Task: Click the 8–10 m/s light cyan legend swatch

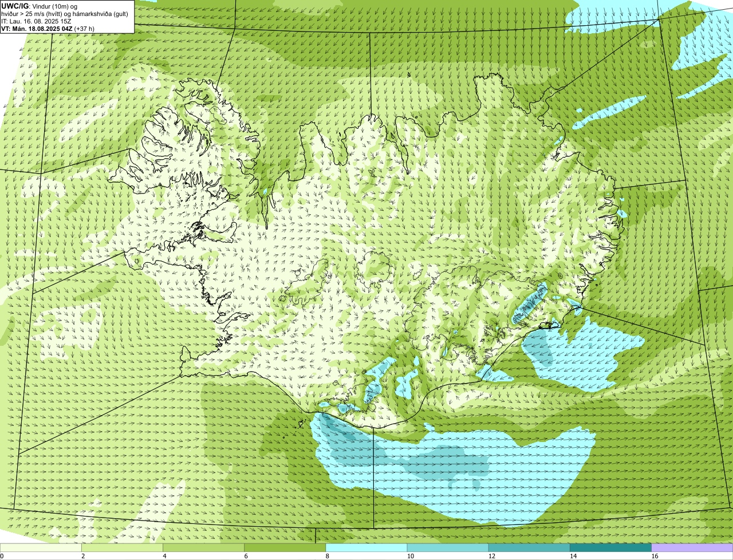Action: (366, 547)
